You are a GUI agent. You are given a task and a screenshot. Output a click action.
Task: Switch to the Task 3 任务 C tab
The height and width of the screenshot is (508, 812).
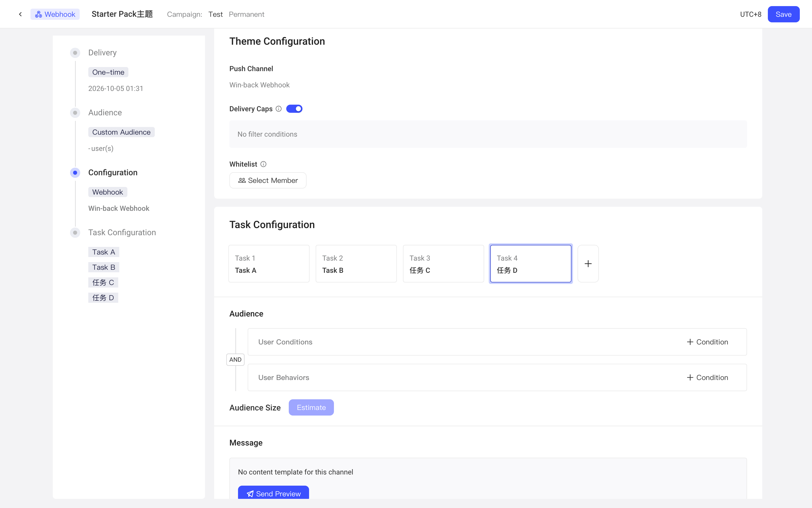click(443, 264)
